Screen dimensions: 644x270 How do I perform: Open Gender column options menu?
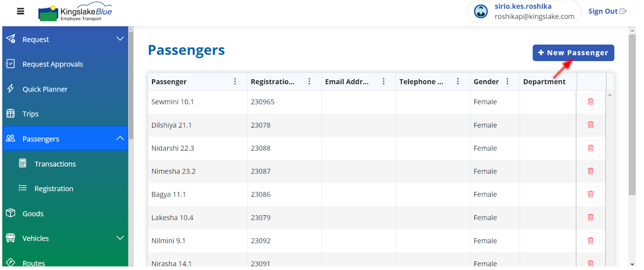tap(507, 82)
